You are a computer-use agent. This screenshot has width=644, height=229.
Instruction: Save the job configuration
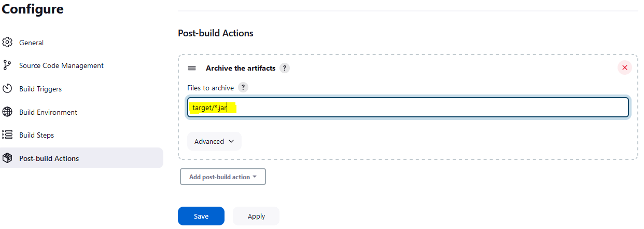click(201, 216)
